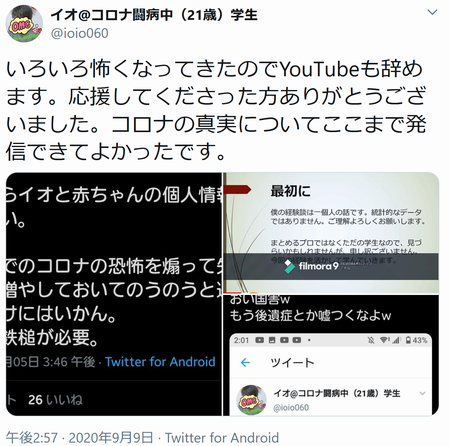Visit the @ioio060 handle link

[79, 33]
